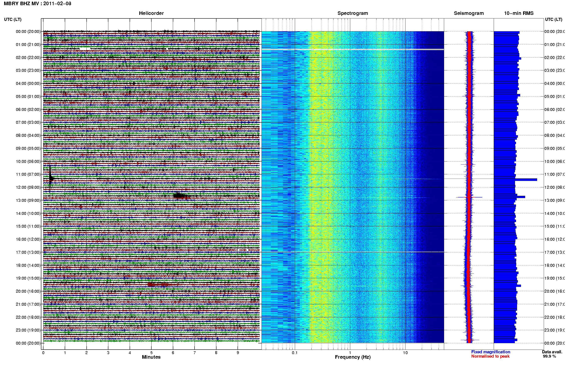Screen dimensions: 588x368
Task: Click the left bottom '00:00 (20:00)' time label
Action: pos(28,343)
